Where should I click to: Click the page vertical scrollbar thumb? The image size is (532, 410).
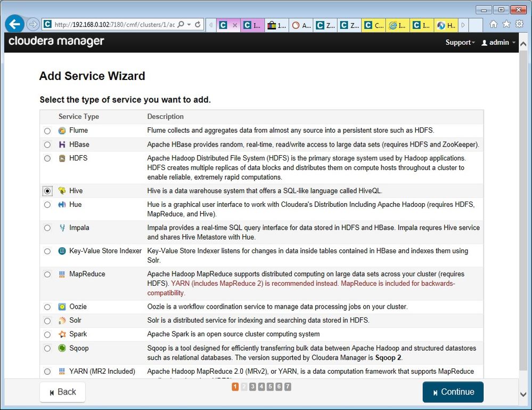pos(523,211)
